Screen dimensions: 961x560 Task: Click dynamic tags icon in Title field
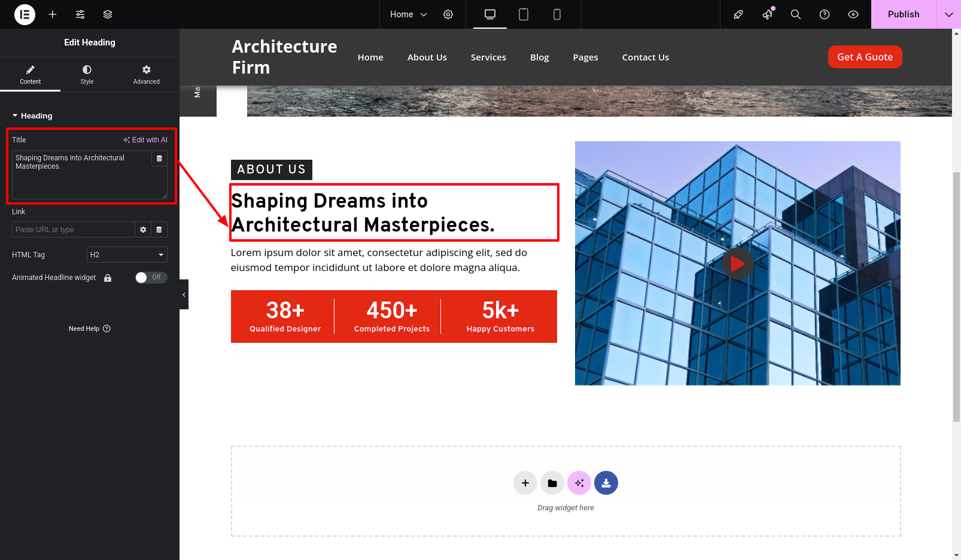[x=159, y=159]
